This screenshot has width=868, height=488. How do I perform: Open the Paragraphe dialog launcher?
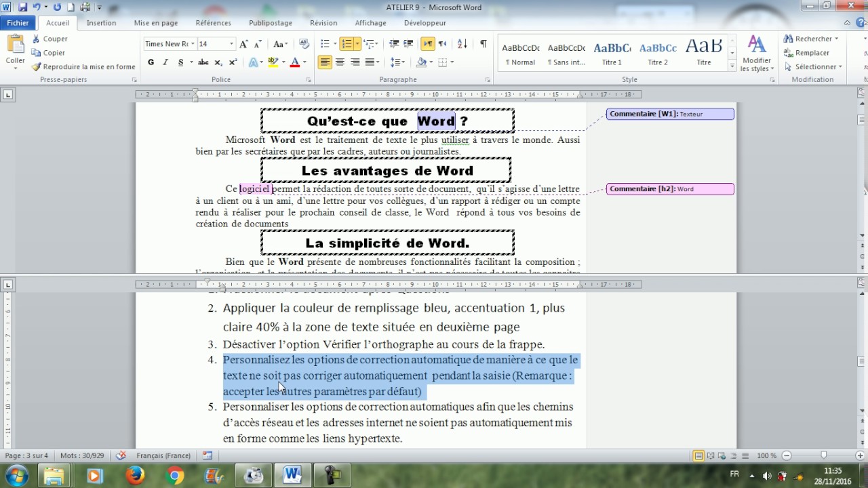tap(488, 80)
